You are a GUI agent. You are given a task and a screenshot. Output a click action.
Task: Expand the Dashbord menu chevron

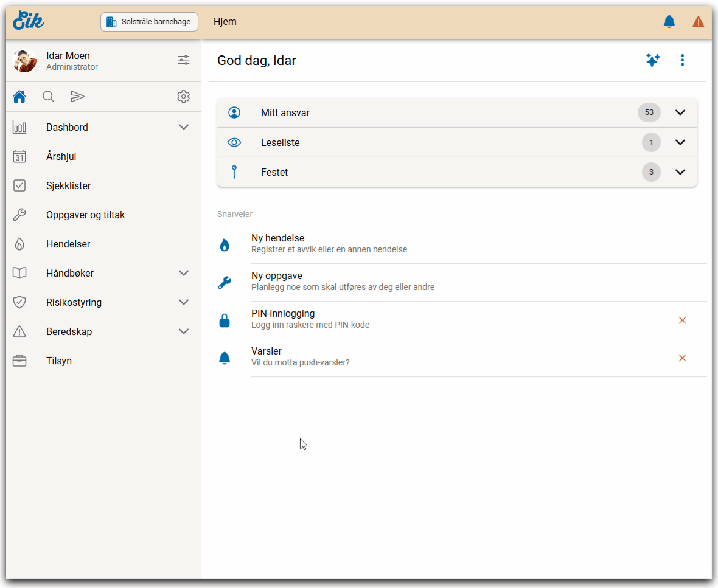point(184,127)
